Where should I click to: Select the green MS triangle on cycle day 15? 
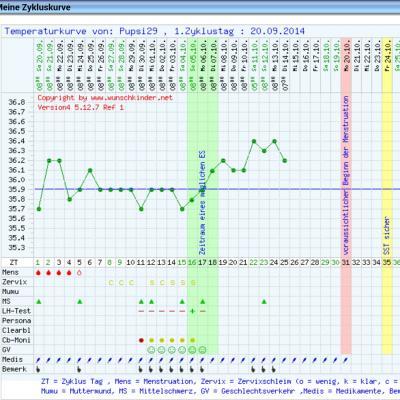click(182, 301)
